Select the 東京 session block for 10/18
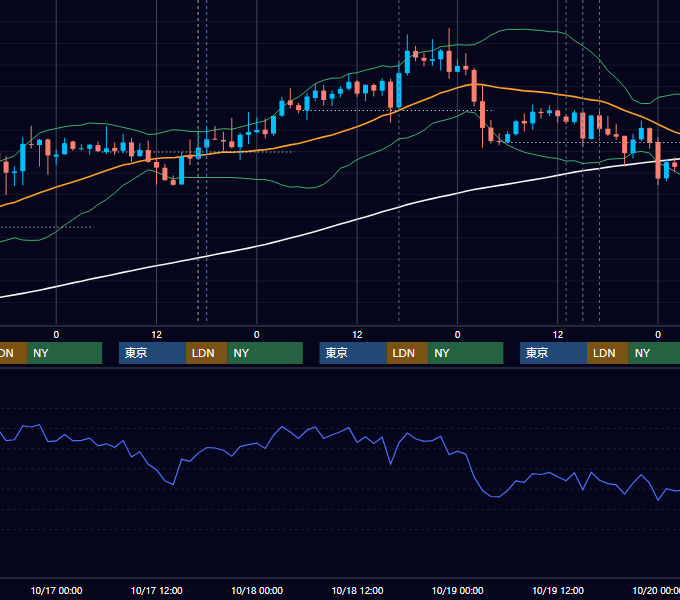Screen dimensions: 680x600 (353, 353)
